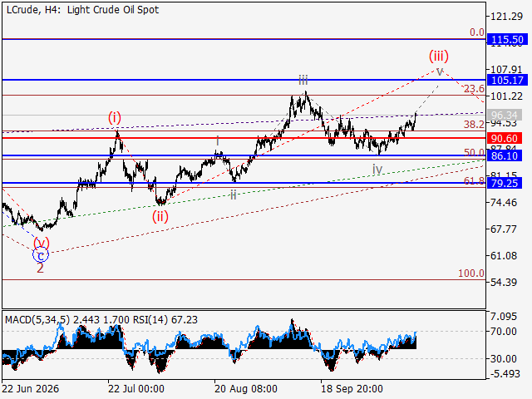Click the '22 Jun 2026' date label
This screenshot has height=399, width=532.
(31, 389)
